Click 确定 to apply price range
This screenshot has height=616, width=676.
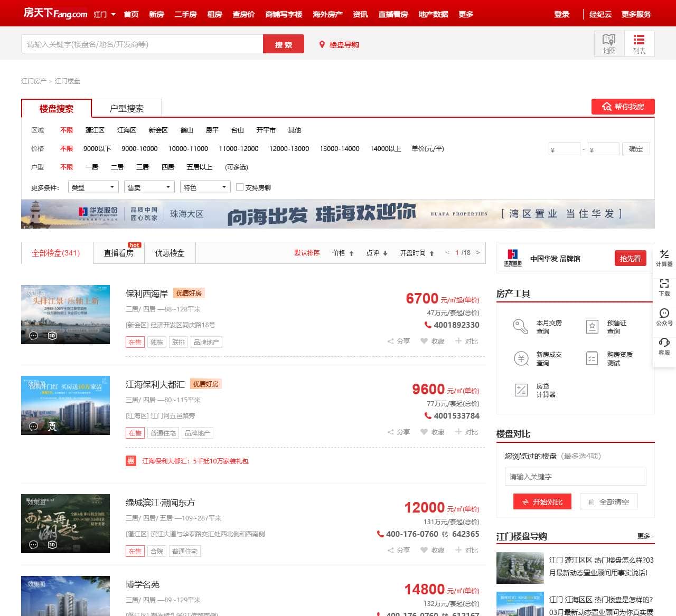(636, 149)
